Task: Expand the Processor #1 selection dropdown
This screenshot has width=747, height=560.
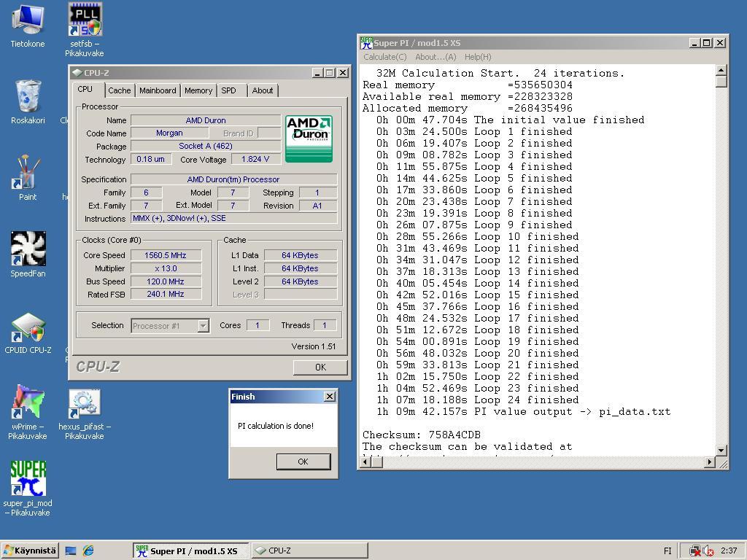Action: pos(204,326)
